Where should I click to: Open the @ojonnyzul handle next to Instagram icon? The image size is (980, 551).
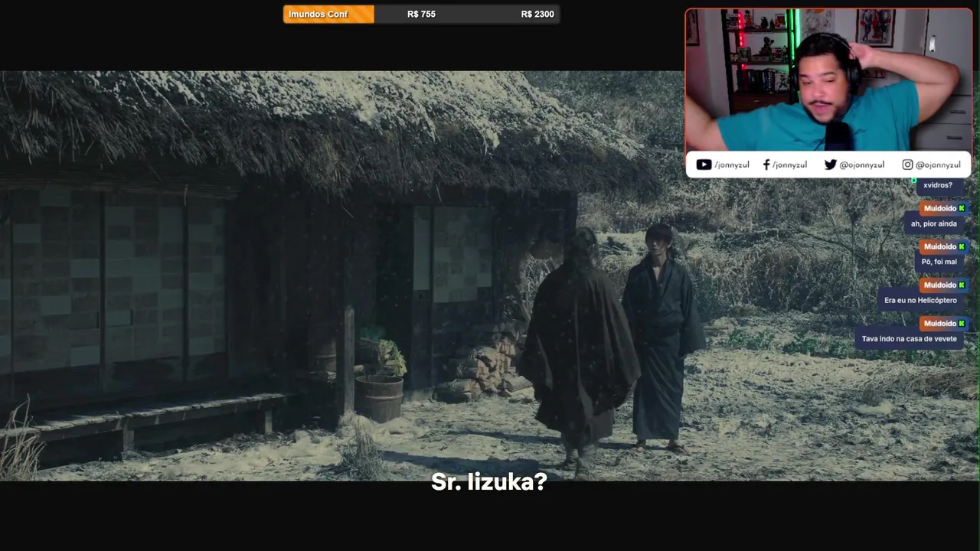pos(939,165)
